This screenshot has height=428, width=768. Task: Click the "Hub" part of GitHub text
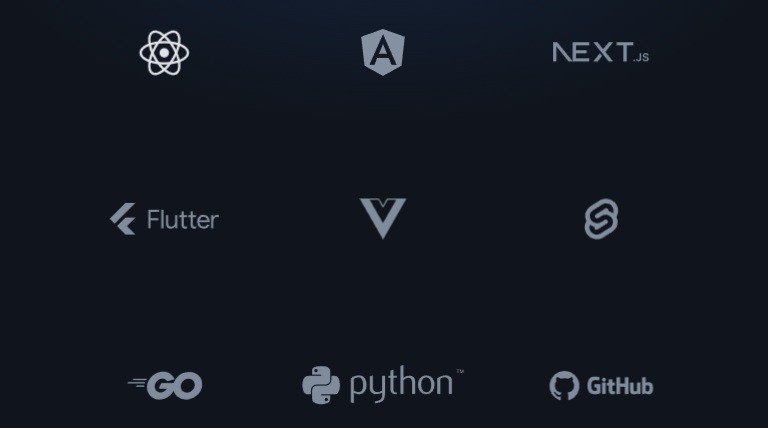coord(634,386)
